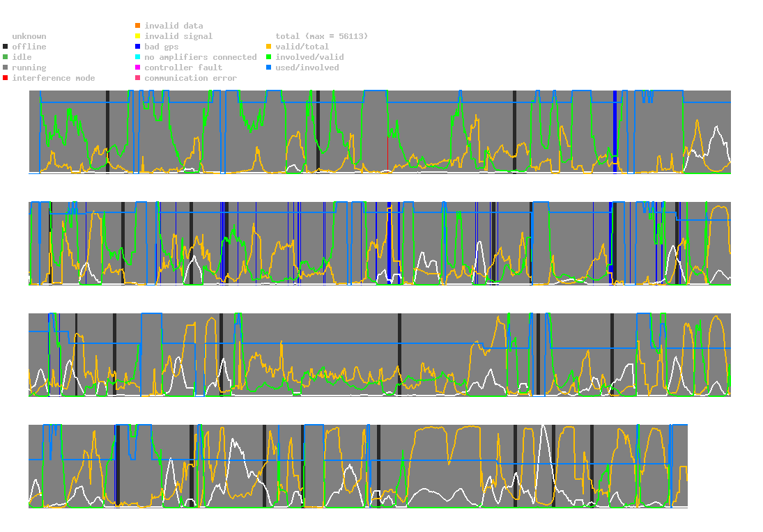Select the 'bad gps' legend label
The height and width of the screenshot is (532, 763).
162,47
